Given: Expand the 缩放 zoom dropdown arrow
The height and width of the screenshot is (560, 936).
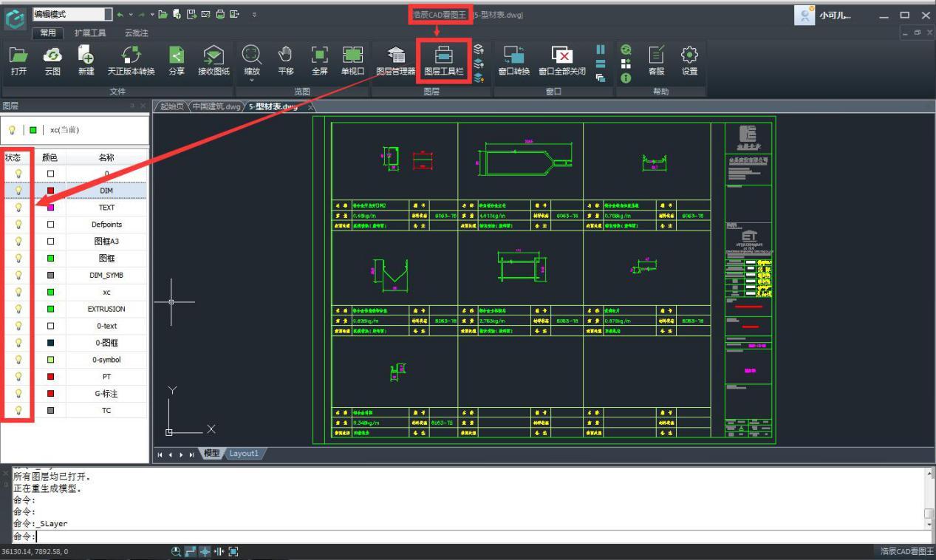Looking at the screenshot, I should [251, 81].
